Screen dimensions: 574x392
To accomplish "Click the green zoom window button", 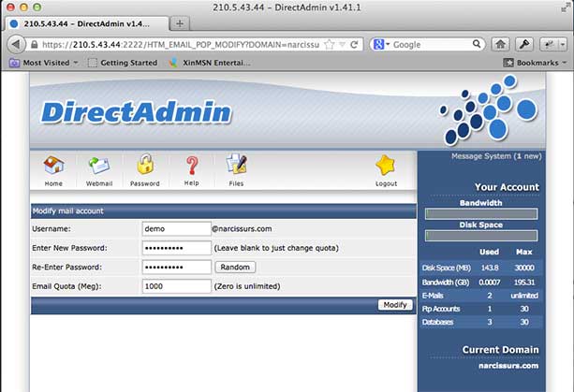I will pos(37,7).
